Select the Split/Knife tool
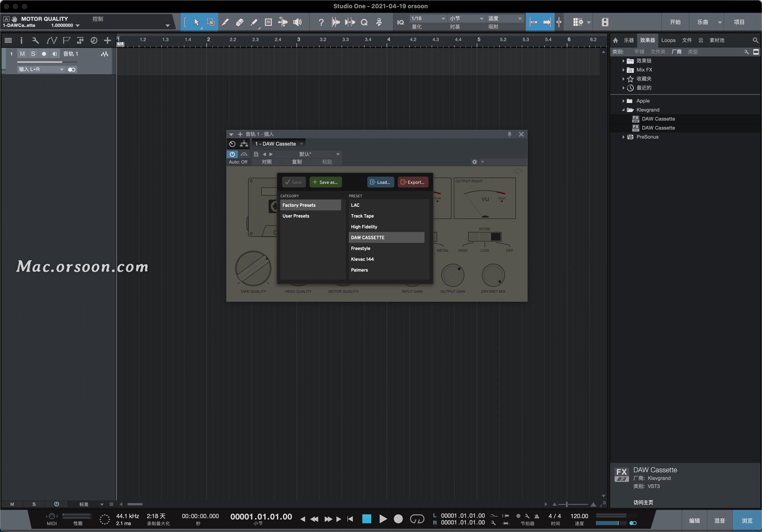 225,22
